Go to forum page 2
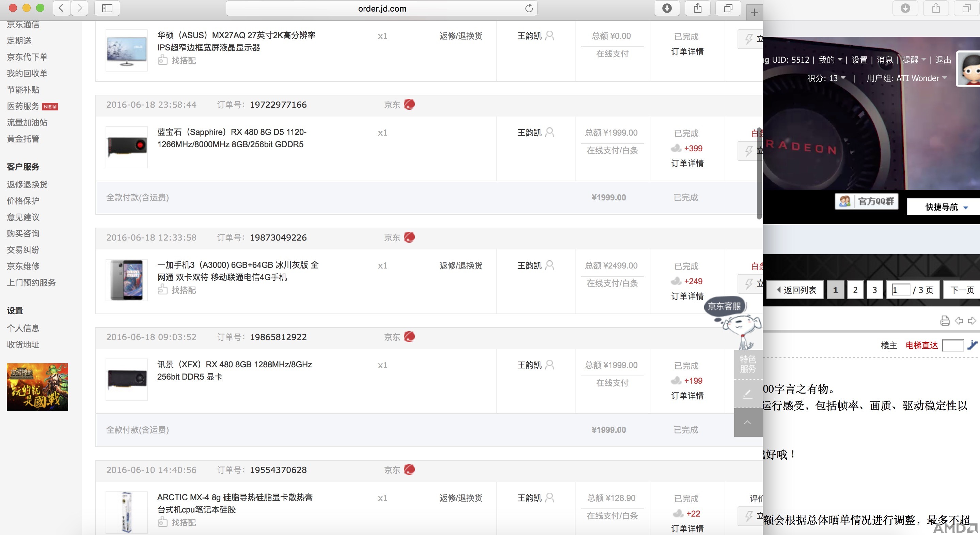Image resolution: width=980 pixels, height=535 pixels. (x=855, y=290)
